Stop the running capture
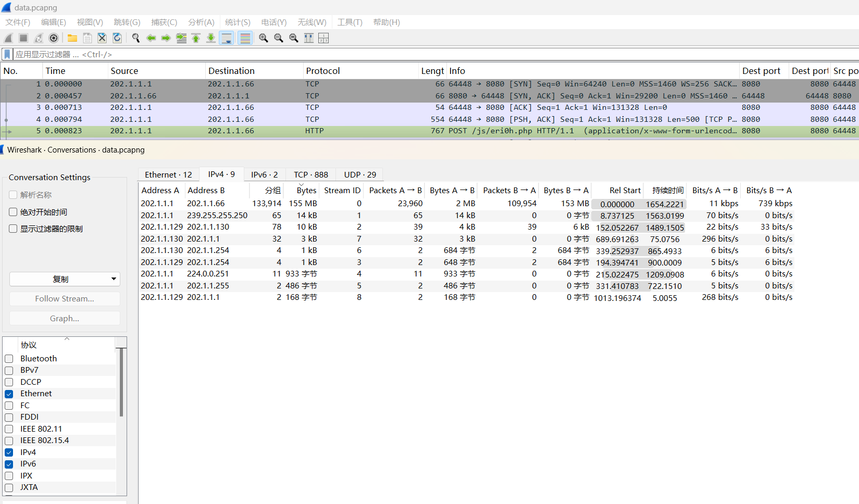Screen dimensions: 859x504 pos(23,38)
